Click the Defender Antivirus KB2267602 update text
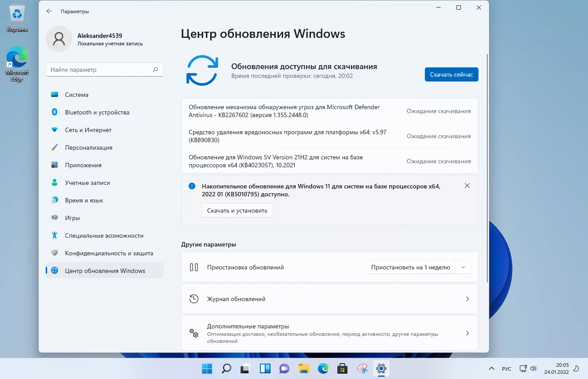Image resolution: width=588 pixels, height=379 pixels. (x=284, y=111)
